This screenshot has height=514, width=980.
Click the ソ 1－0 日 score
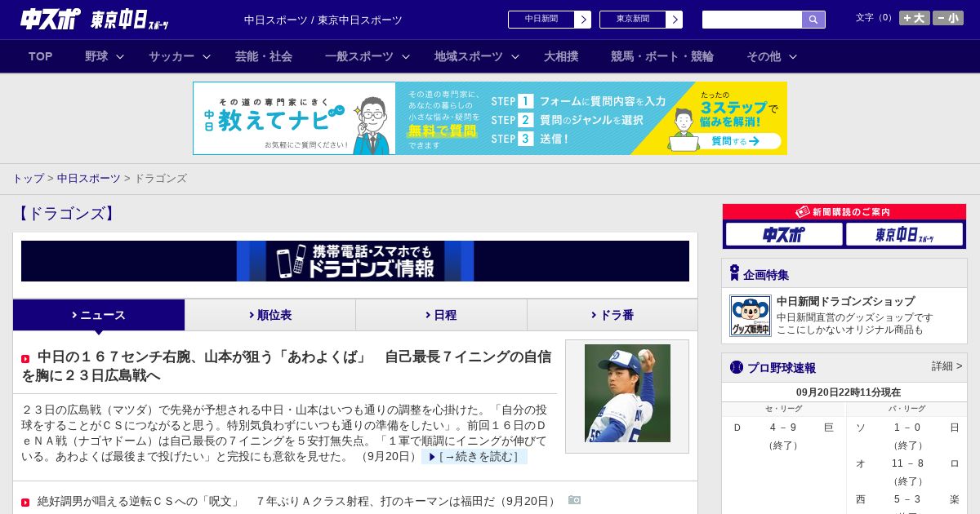click(907, 428)
